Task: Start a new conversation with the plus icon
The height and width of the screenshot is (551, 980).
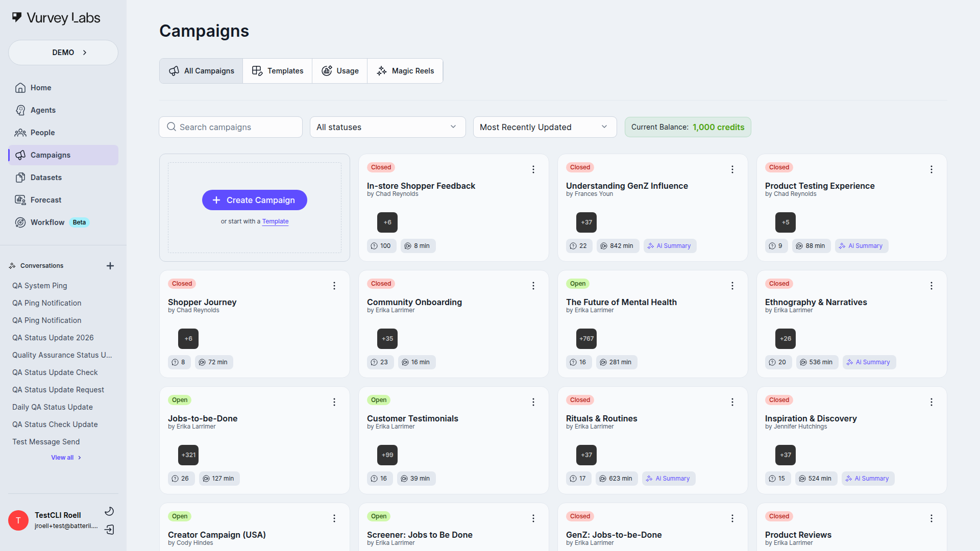Action: (x=110, y=265)
